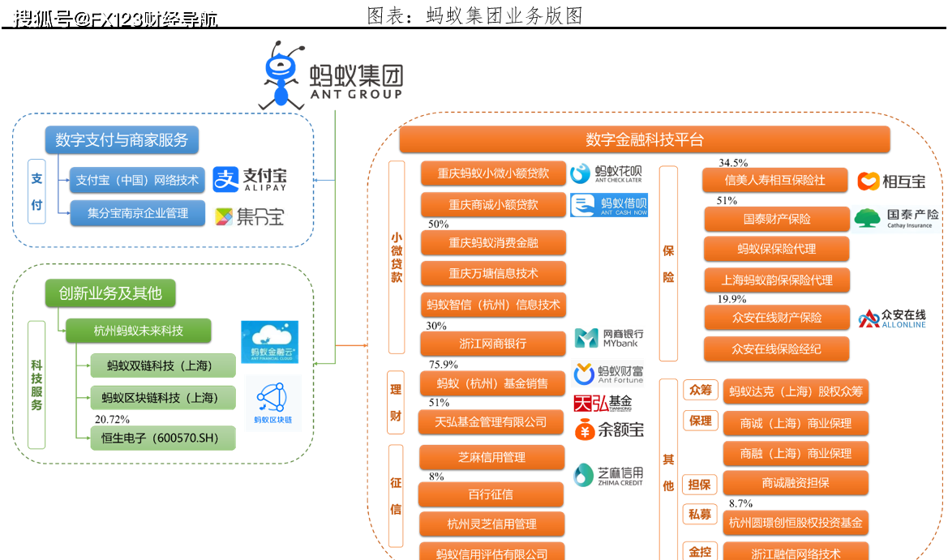Select the 创新业务及其他 green header
Viewport: 948px width, 560px height.
pyautogui.click(x=110, y=293)
